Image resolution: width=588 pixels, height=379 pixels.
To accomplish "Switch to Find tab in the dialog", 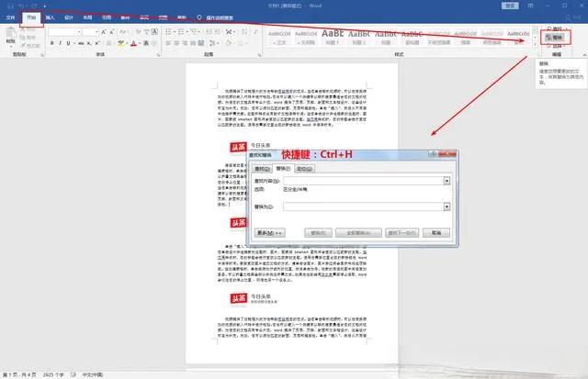I will pyautogui.click(x=262, y=169).
